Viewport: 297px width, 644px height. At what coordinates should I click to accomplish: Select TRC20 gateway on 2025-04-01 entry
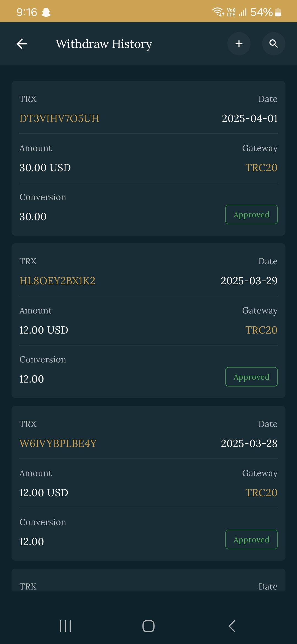261,168
